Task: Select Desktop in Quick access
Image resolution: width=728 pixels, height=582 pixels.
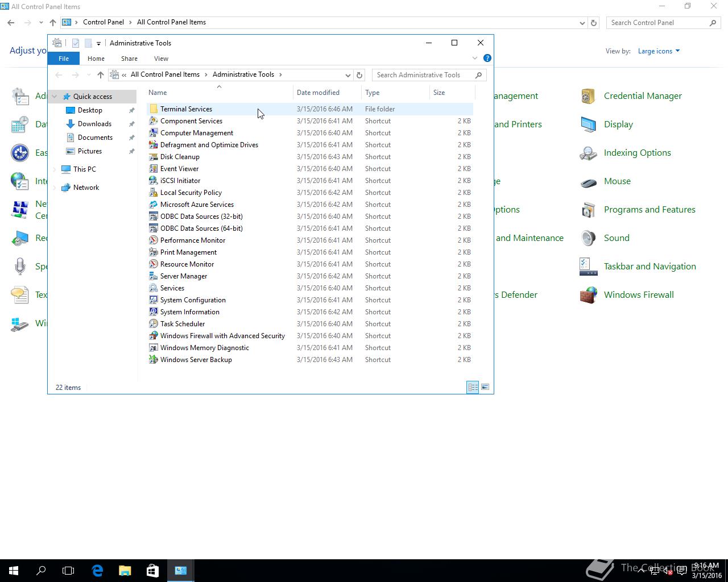Action: pyautogui.click(x=90, y=110)
